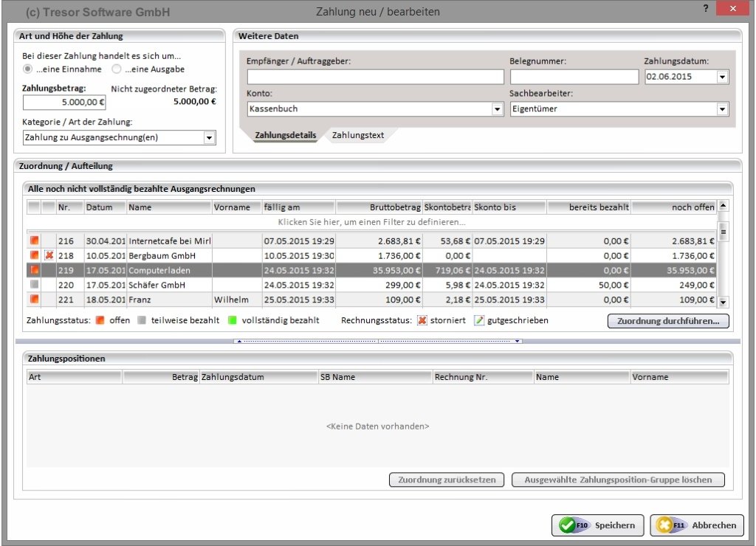Click the open-status icon of invoice 221
The width and height of the screenshot is (756, 546).
(x=34, y=299)
